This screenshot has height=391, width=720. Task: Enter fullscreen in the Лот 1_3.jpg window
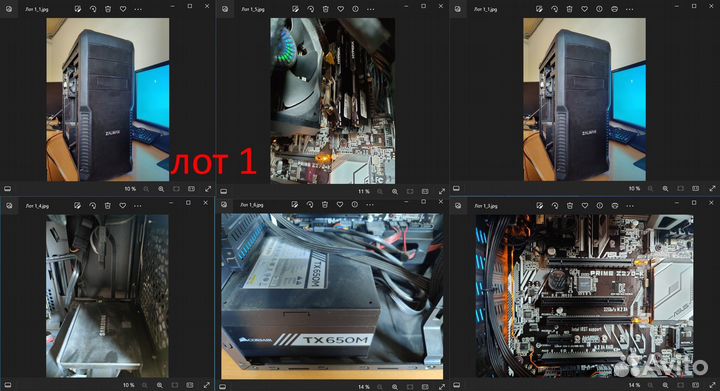(x=712, y=385)
